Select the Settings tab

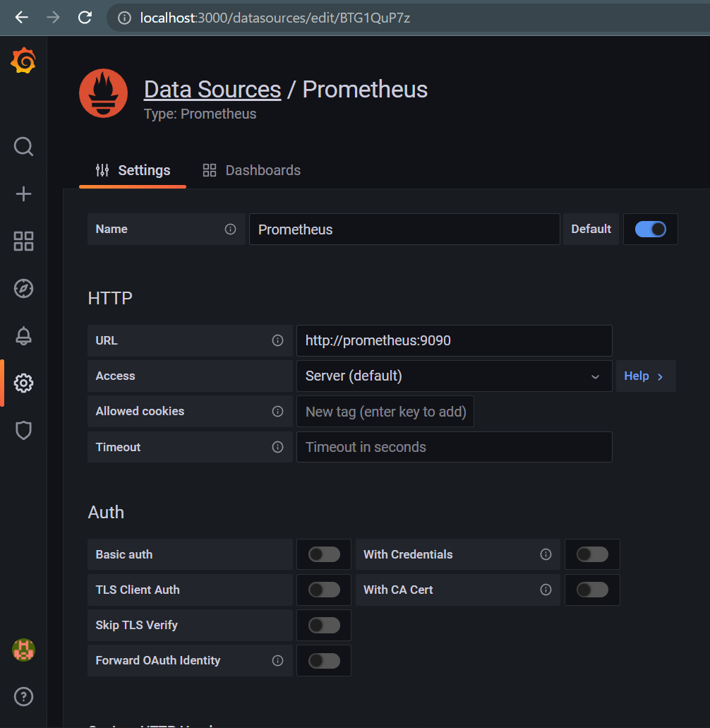(133, 170)
